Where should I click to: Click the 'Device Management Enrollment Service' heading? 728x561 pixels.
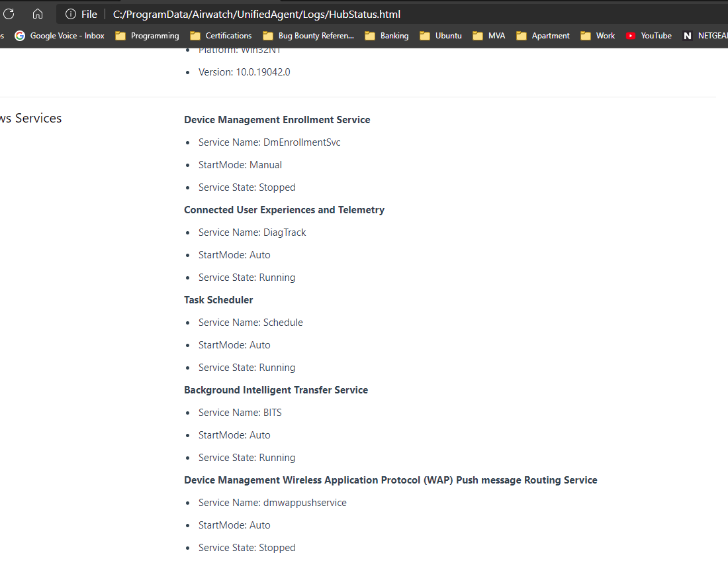tap(277, 119)
